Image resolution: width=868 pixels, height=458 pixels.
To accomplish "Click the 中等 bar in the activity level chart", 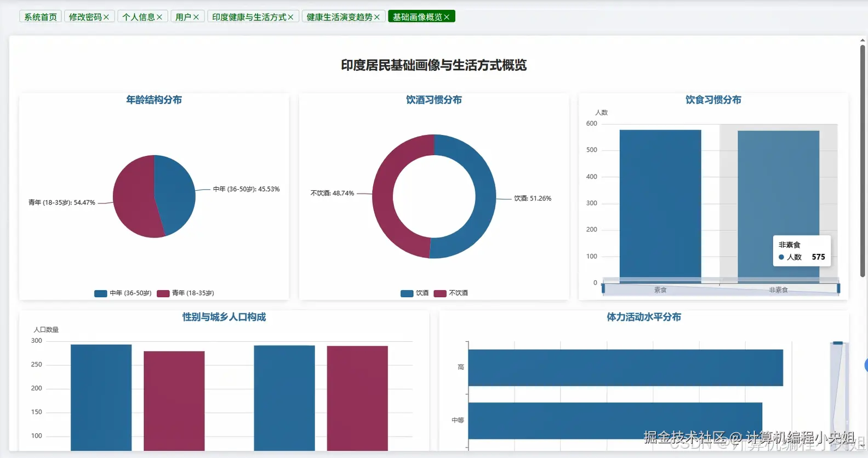I will point(615,421).
